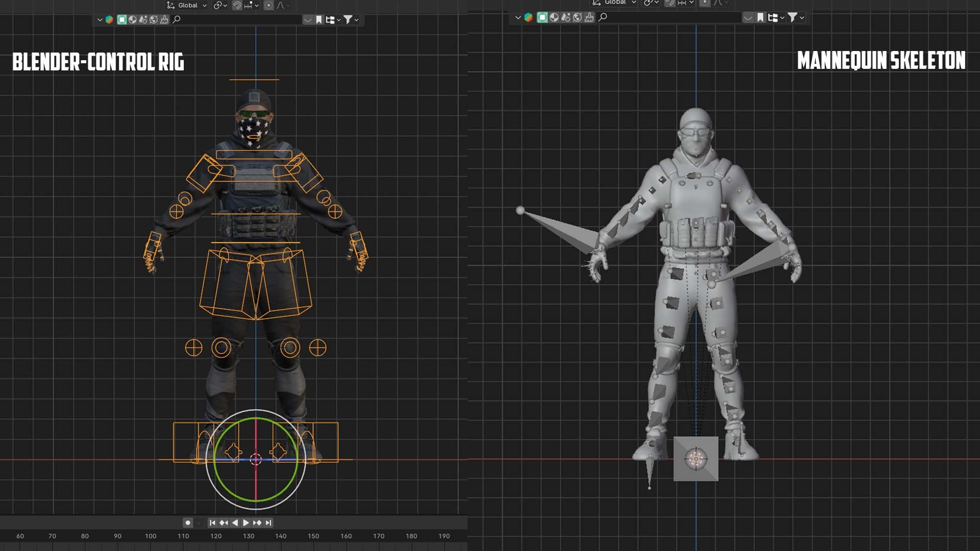Toggle the half-shaded sphere filter, right panel

pos(554,17)
